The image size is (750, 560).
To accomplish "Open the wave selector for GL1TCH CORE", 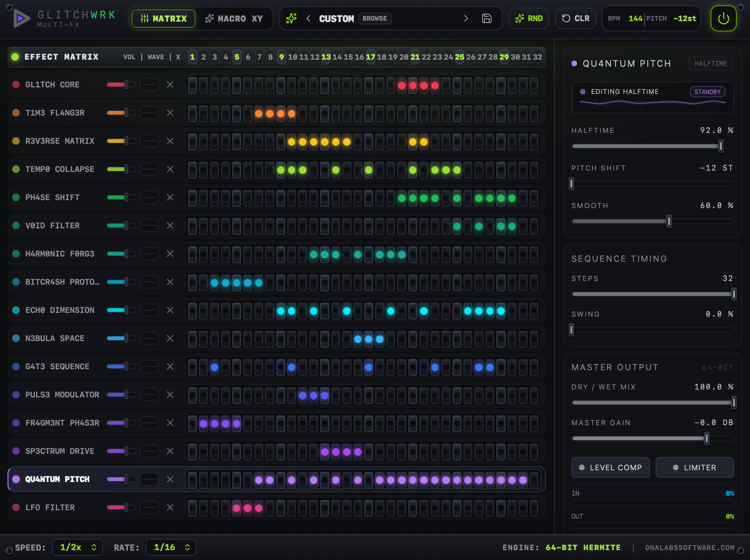I will (x=149, y=85).
